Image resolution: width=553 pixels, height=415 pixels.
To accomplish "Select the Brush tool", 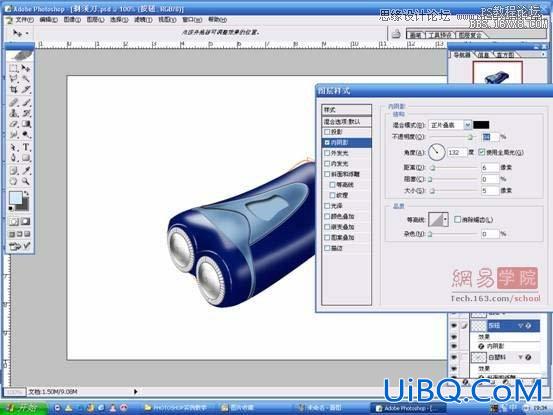I will (x=26, y=103).
